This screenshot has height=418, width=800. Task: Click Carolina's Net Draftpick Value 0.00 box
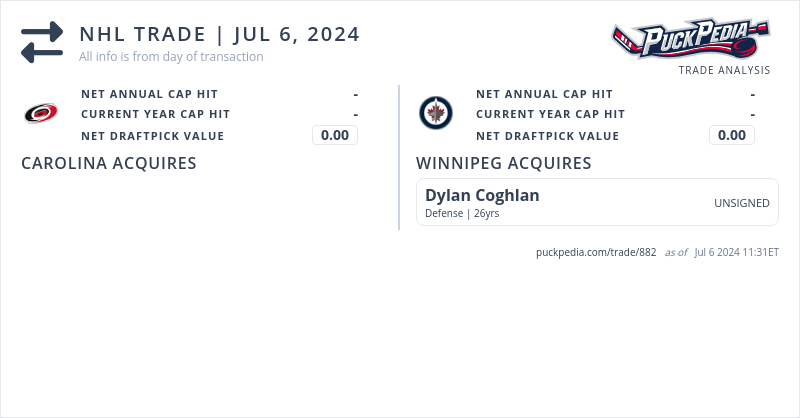[335, 136]
